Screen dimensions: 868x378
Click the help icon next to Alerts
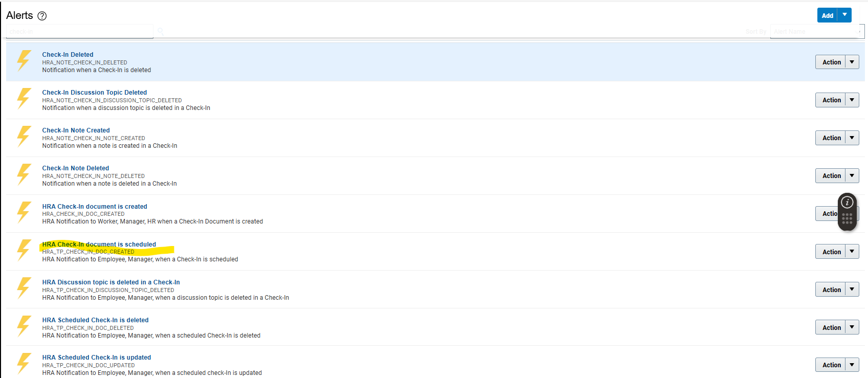coord(42,16)
